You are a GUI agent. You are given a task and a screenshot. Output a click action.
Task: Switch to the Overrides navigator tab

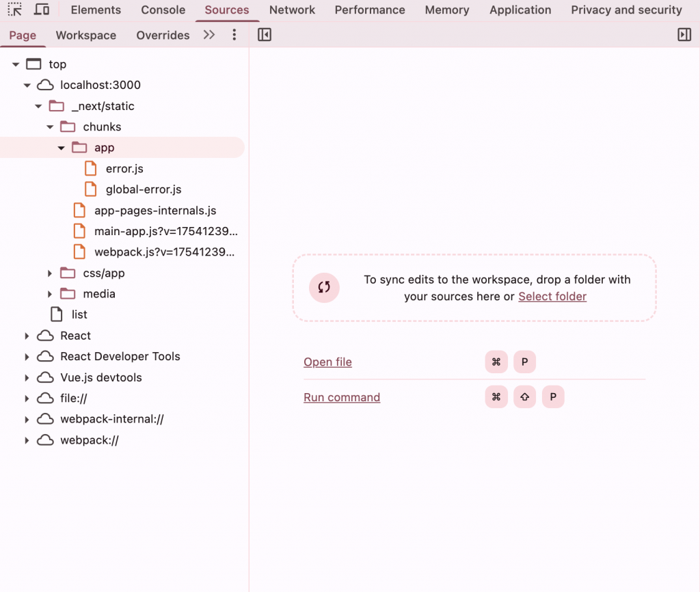[x=163, y=35]
